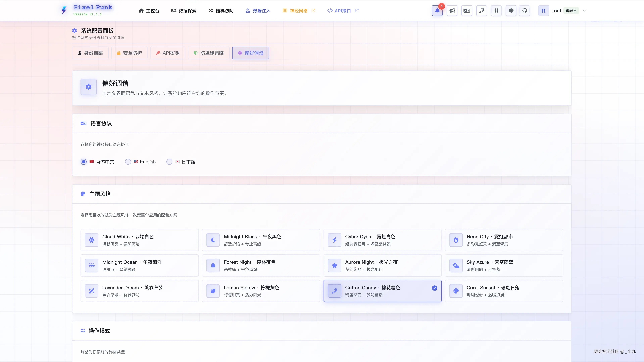Expand the root user account dropdown
644x362 pixels.
(584, 11)
